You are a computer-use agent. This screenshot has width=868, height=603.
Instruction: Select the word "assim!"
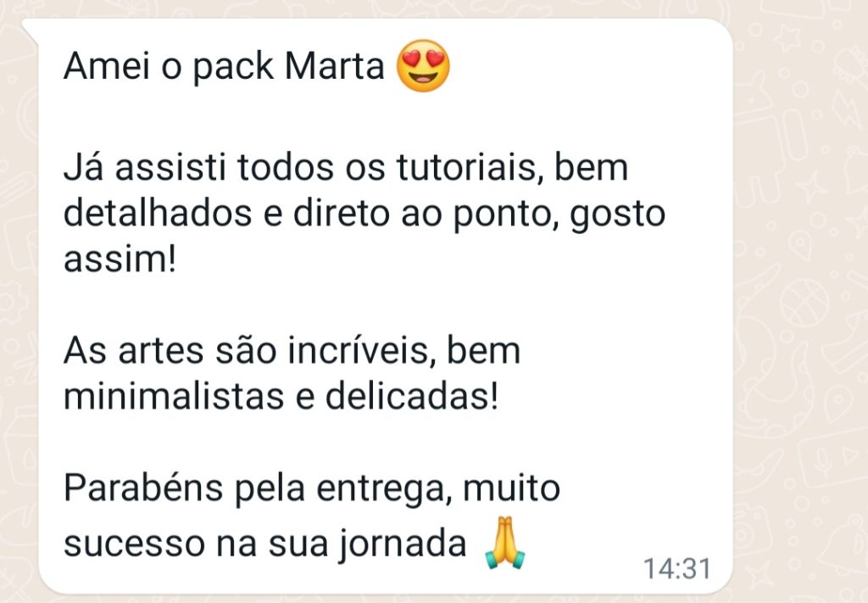coord(120,260)
